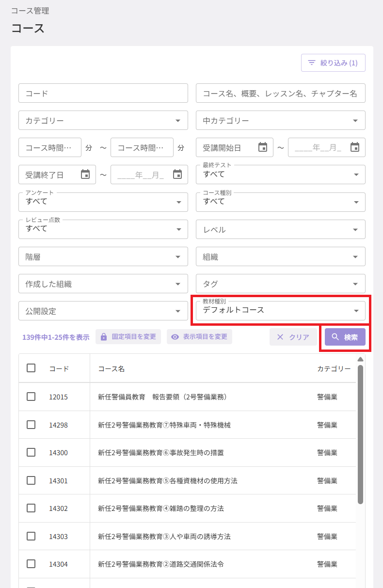
Task: Open the 階層 dropdown
Action: [103, 256]
